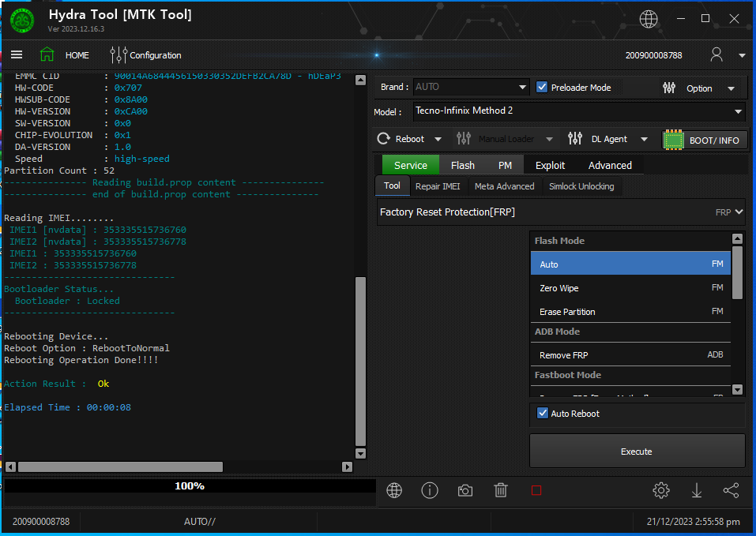Expand the Option dropdown arrow
Screen dimensions: 756x536
pyautogui.click(x=731, y=88)
